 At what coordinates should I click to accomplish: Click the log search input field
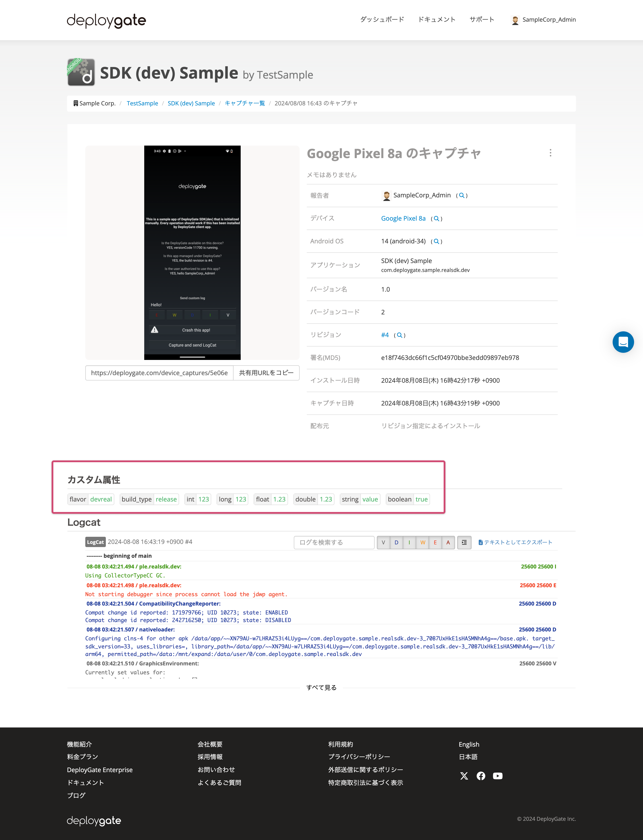coord(333,542)
